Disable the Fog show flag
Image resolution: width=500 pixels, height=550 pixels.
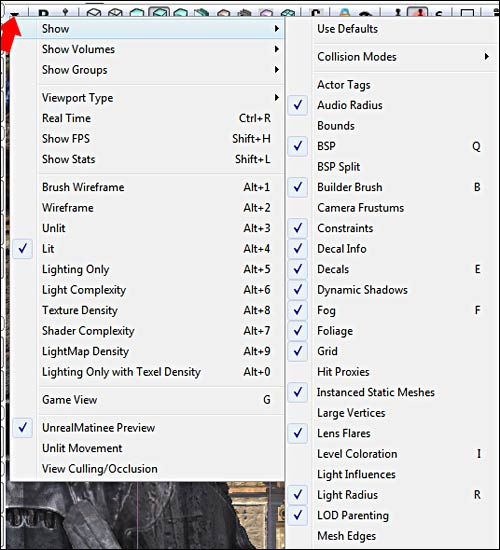click(x=393, y=310)
